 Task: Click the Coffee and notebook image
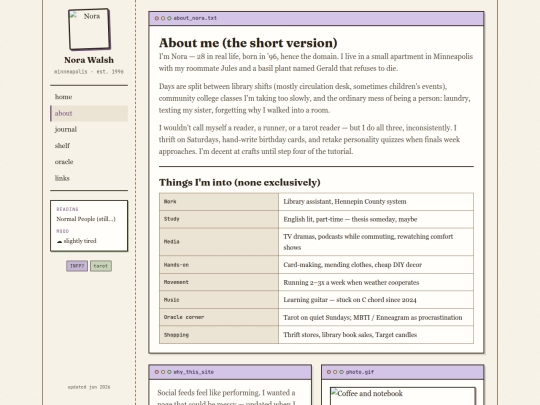[403, 396]
